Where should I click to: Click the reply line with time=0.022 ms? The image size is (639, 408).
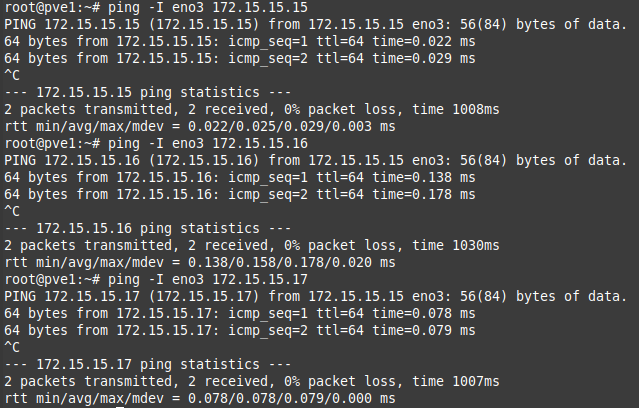tap(240, 42)
